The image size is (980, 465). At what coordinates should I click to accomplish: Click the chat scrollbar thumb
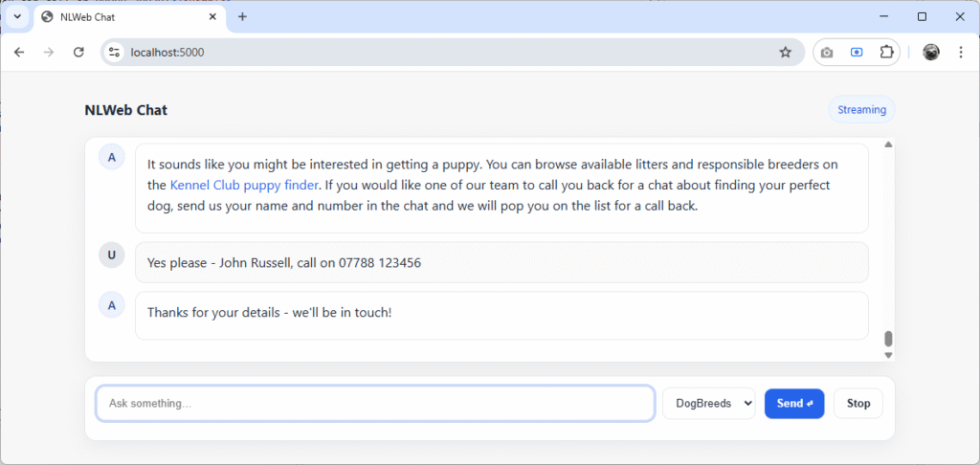tap(888, 339)
